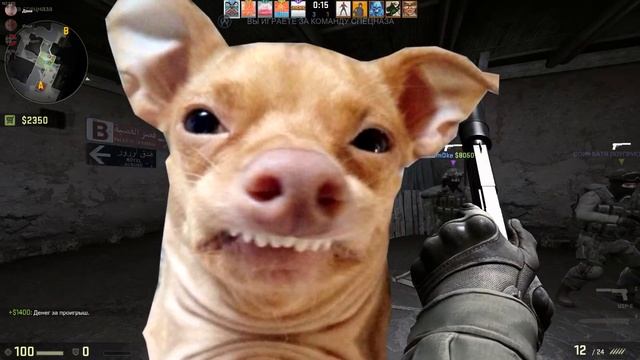Viewport: 640px width, 360px height.
Task: Click the teammate's $8050 money label
Action: 464,155
